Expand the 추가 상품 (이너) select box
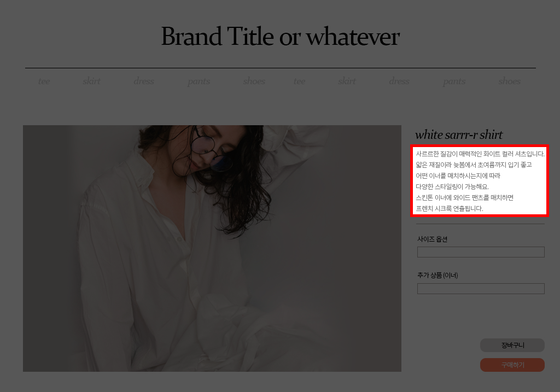This screenshot has height=392, width=560. click(x=481, y=289)
